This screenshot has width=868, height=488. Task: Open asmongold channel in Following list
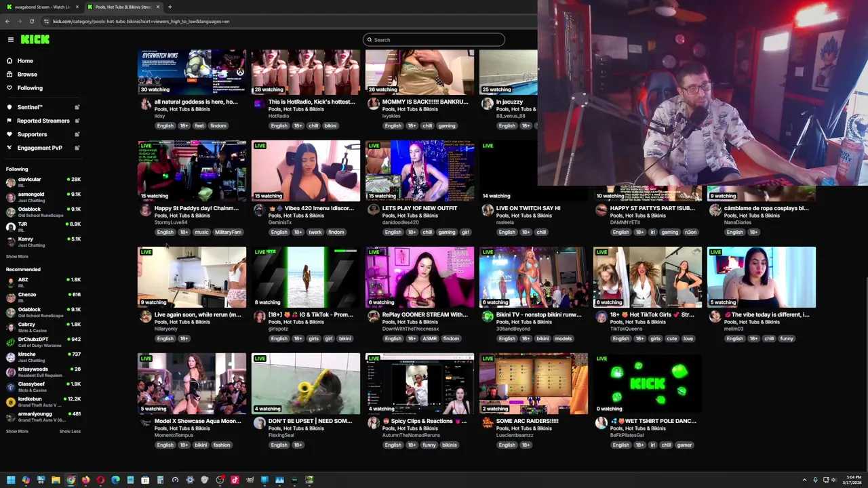(x=42, y=197)
